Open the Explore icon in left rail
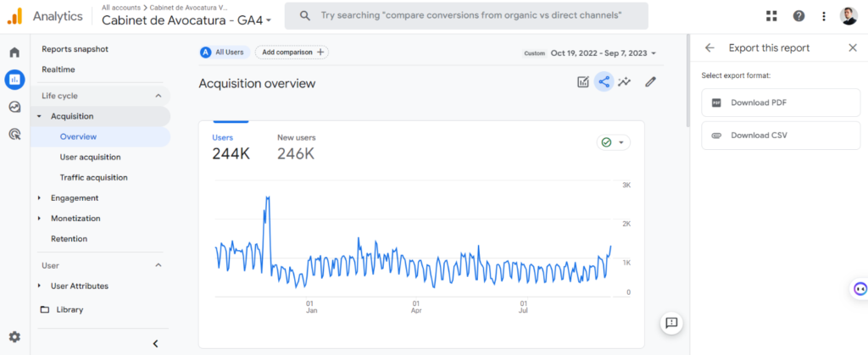 14,107
